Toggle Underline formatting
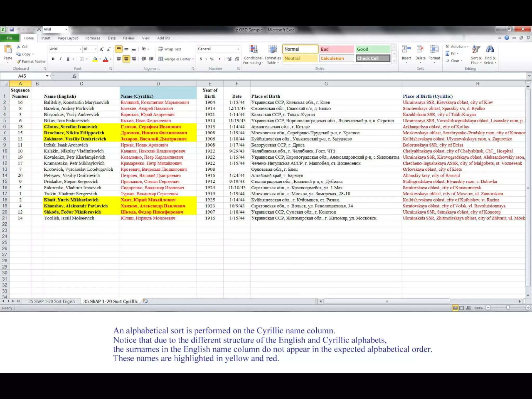 coord(68,59)
